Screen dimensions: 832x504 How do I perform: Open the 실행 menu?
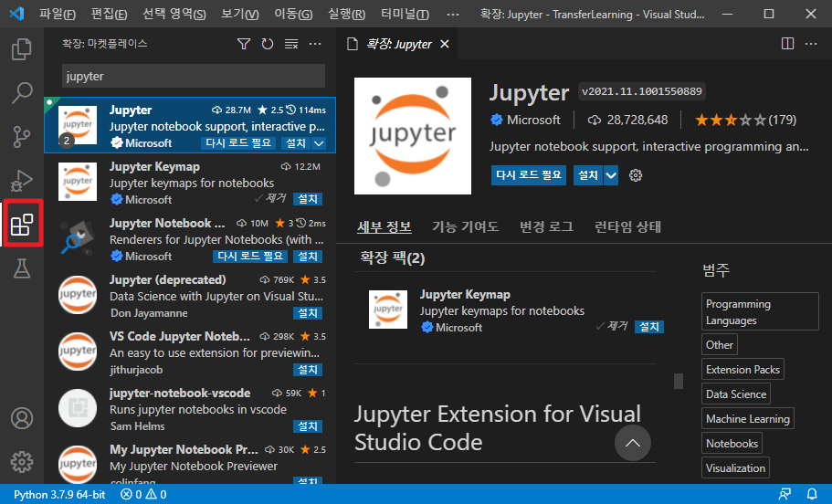click(346, 15)
